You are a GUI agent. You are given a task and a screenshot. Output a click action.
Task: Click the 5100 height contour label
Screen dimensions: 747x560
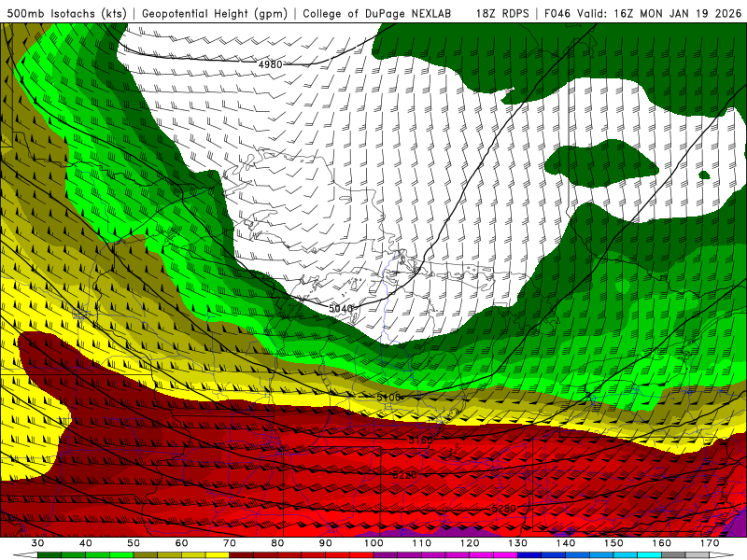click(388, 398)
